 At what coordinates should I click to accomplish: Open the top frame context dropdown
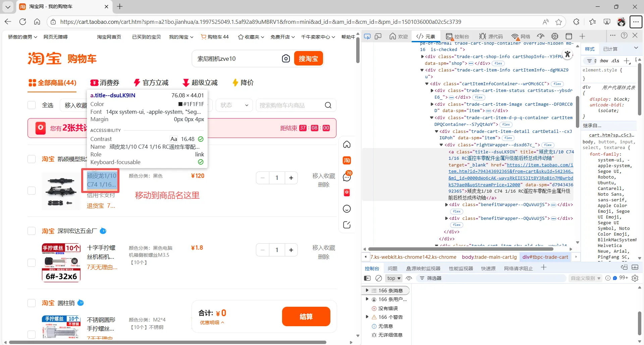pyautogui.click(x=393, y=278)
